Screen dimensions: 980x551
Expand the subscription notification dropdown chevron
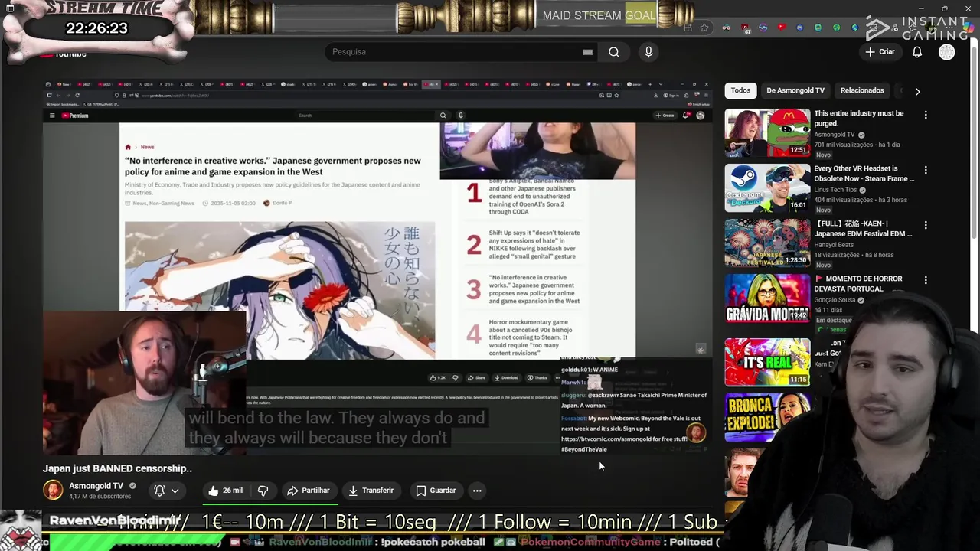pyautogui.click(x=175, y=491)
